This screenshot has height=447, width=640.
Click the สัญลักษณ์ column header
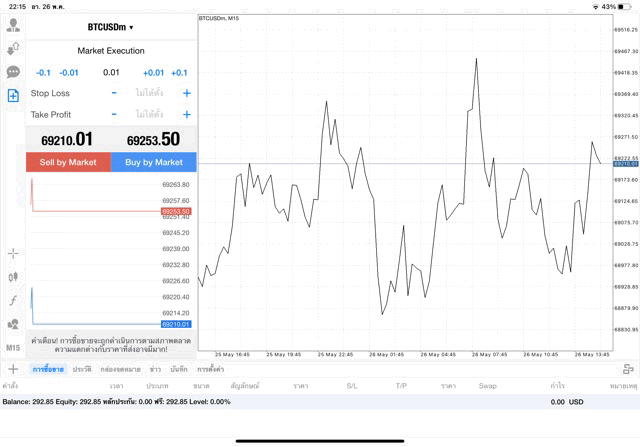(x=245, y=386)
